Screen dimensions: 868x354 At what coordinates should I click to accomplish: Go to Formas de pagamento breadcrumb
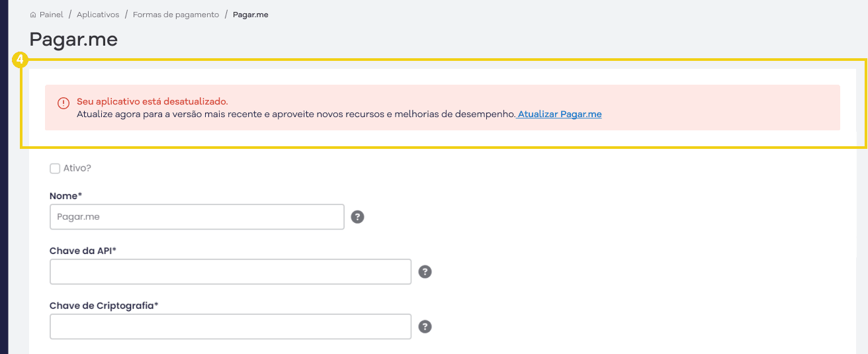(x=176, y=15)
